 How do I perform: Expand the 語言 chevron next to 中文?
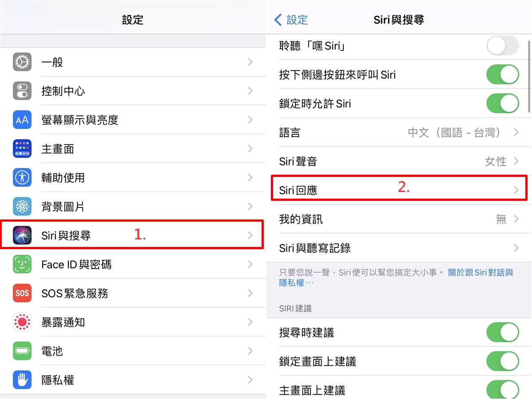516,132
